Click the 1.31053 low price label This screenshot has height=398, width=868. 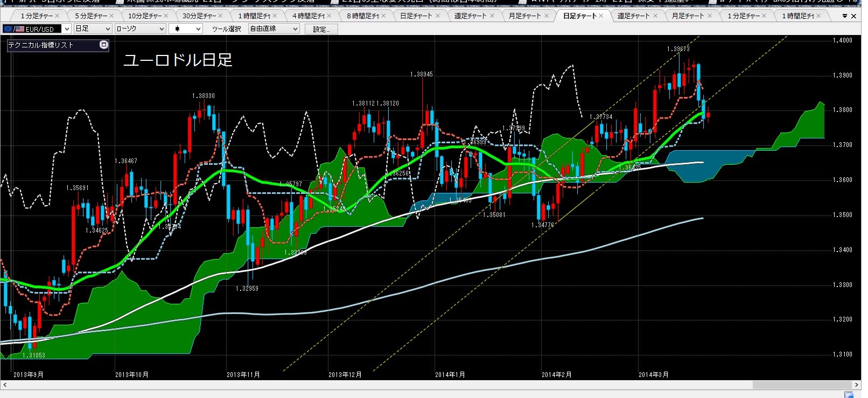click(34, 355)
